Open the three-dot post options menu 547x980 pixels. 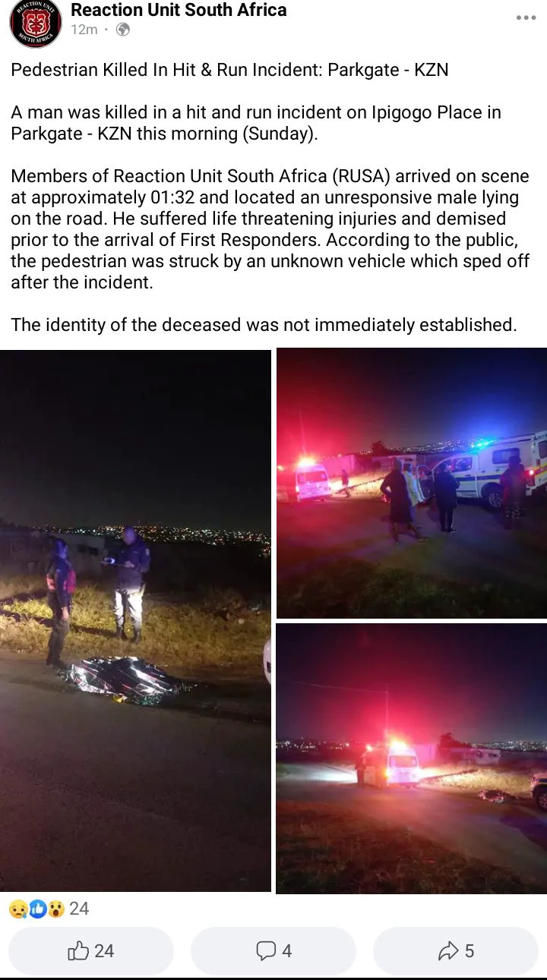[526, 18]
